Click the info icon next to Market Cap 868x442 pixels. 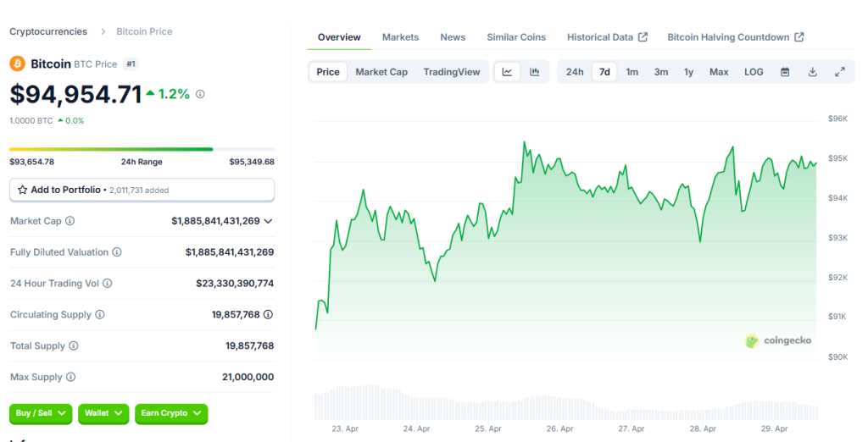click(70, 221)
